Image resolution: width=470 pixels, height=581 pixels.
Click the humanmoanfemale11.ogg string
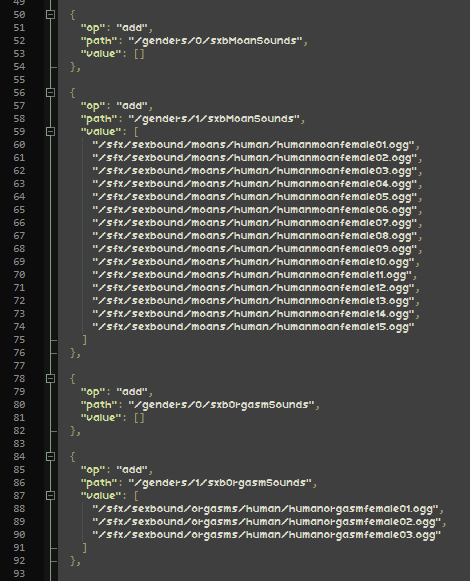(252, 275)
